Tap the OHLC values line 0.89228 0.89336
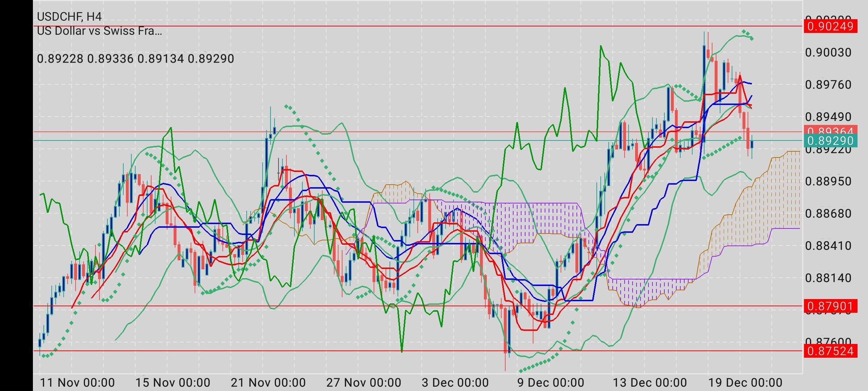Viewport: 868px width, 391px height. pos(136,59)
